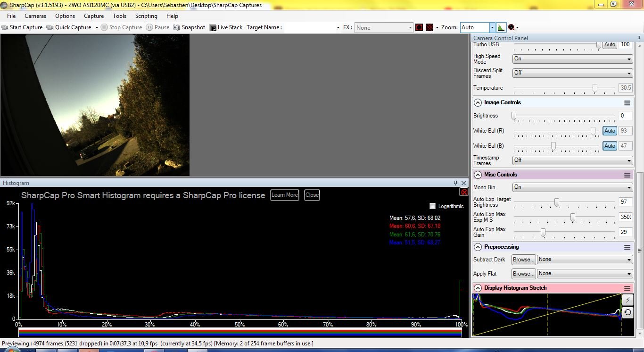Open the Cameras menu
This screenshot has width=644, height=352.
[35, 16]
